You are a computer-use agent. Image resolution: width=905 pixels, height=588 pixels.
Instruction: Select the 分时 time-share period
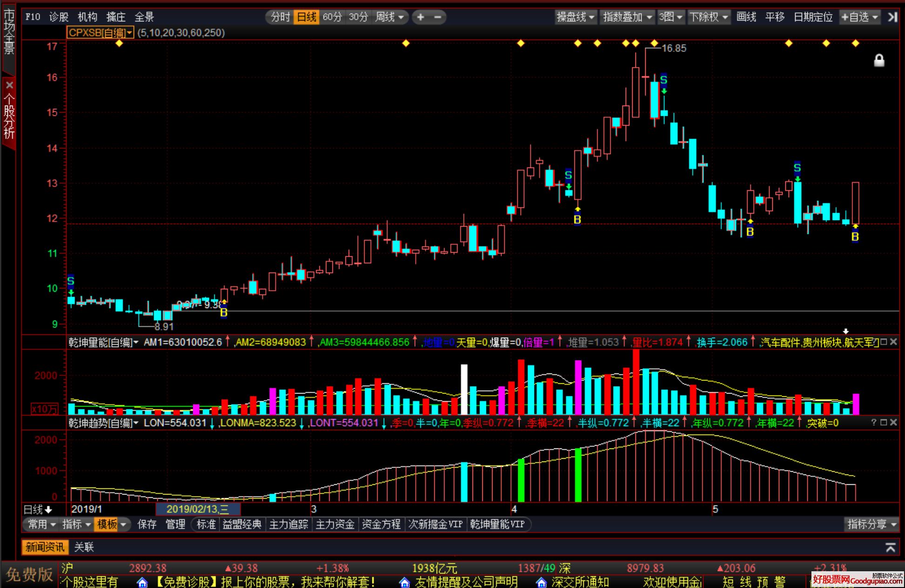[281, 17]
